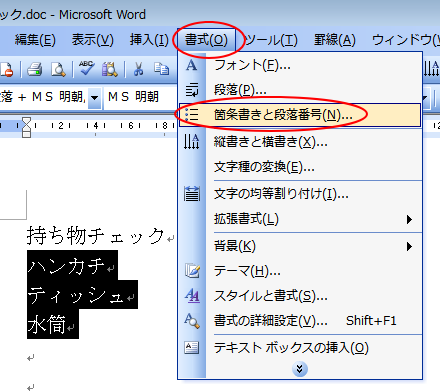Open テーマ(H)... from the menu

300,271
